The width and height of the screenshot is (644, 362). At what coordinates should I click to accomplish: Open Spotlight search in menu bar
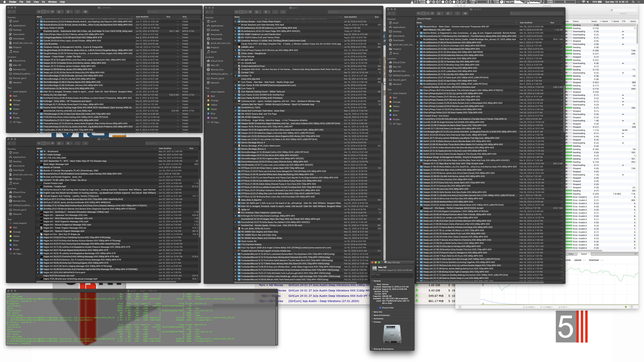(x=633, y=2)
